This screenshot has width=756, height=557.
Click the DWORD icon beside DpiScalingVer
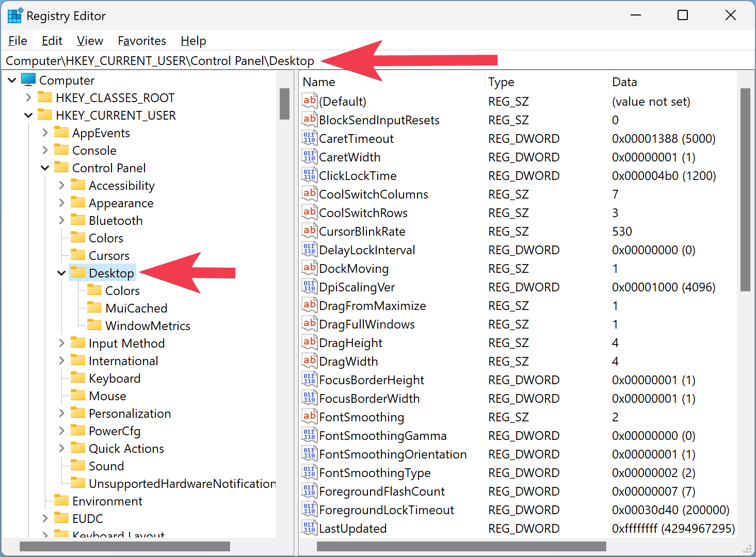tap(310, 286)
